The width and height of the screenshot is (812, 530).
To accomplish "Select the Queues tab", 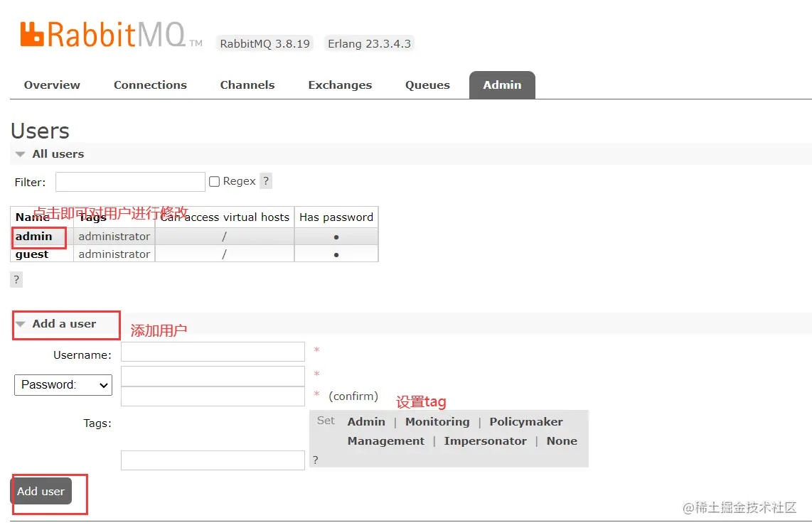I will pos(428,85).
